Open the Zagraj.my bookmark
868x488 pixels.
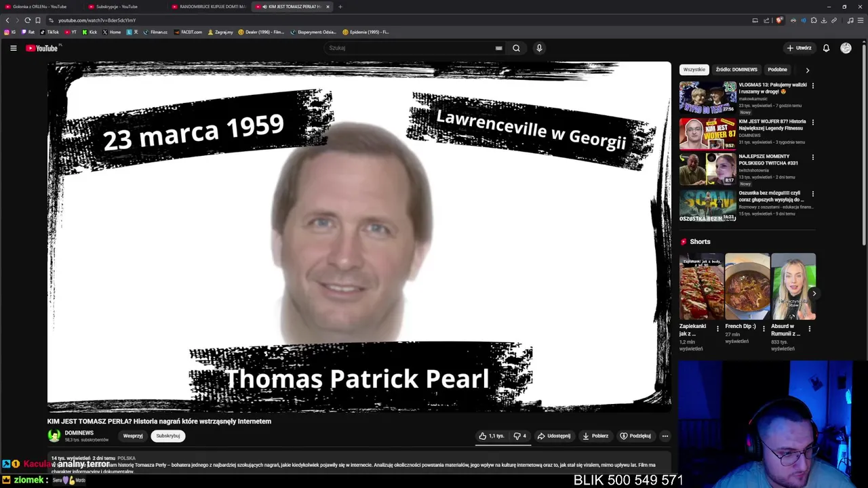pyautogui.click(x=220, y=32)
